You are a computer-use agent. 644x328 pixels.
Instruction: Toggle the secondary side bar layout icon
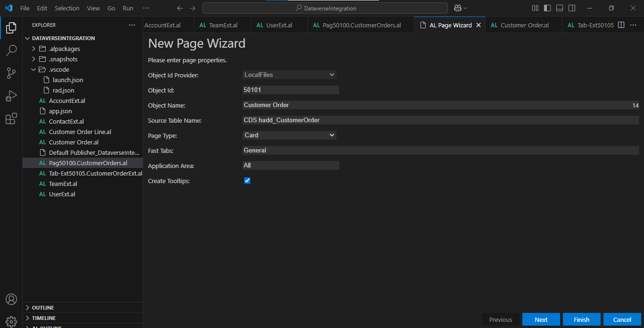tap(572, 8)
